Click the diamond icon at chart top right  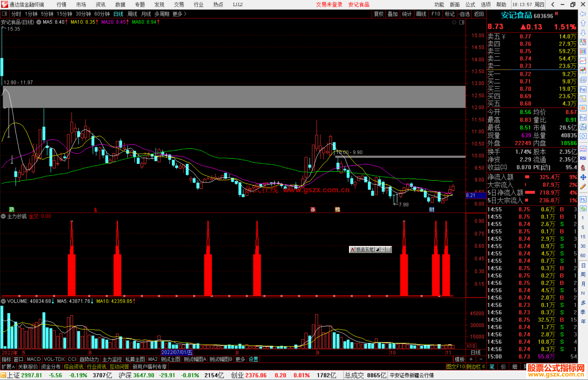454,22
